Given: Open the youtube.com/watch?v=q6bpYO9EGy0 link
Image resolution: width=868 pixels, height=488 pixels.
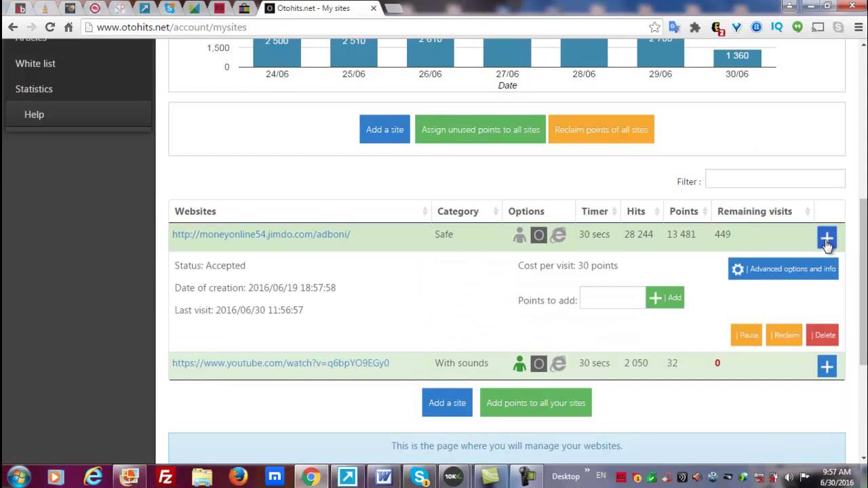Looking at the screenshot, I should click(281, 363).
